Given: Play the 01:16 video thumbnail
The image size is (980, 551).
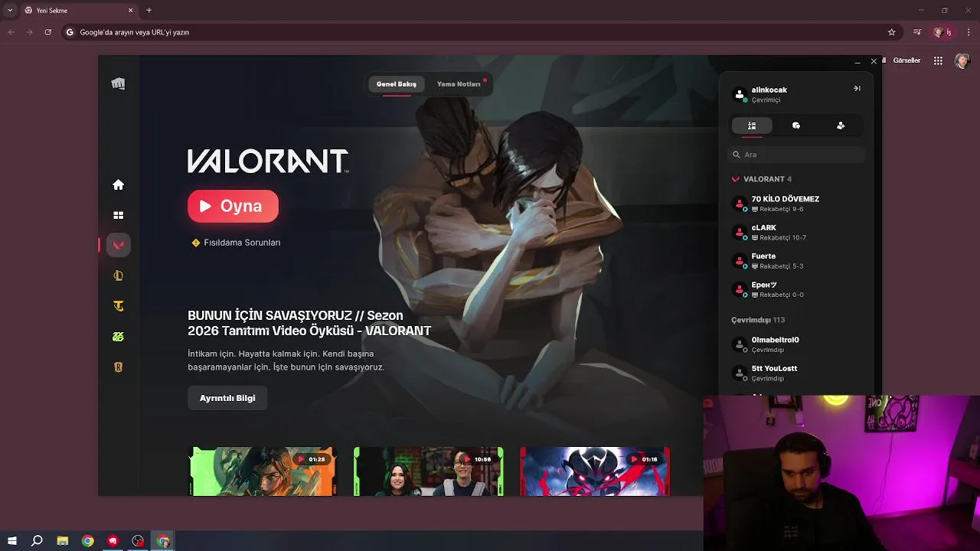Looking at the screenshot, I should pos(595,471).
